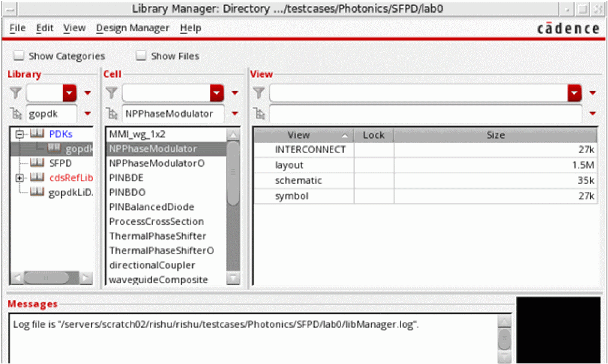Open the gopdk library search history arrow
Image resolution: width=608 pixels, height=364 pixels.
(x=88, y=113)
